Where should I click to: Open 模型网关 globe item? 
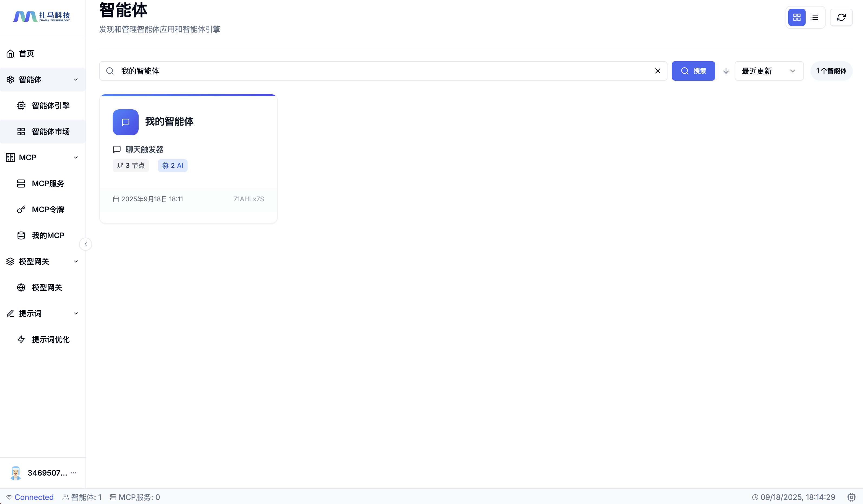(x=47, y=288)
